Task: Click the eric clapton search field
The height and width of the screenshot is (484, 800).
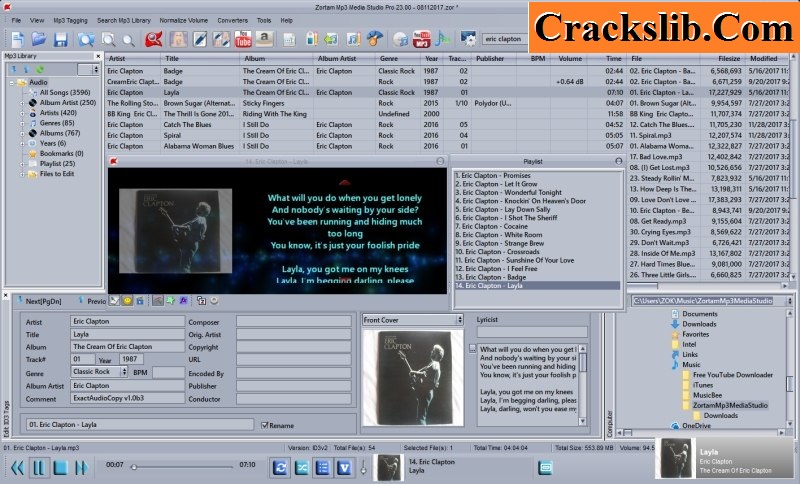Action: (505, 39)
